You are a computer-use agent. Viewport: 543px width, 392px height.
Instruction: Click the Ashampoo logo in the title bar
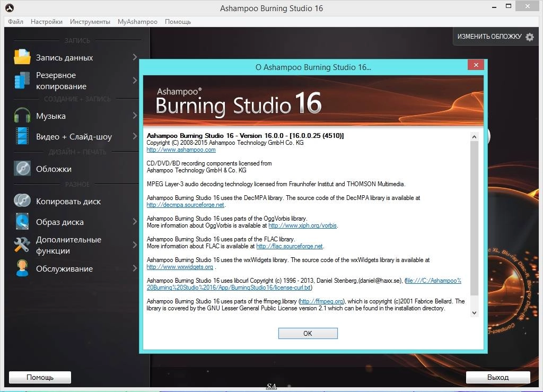10,8
